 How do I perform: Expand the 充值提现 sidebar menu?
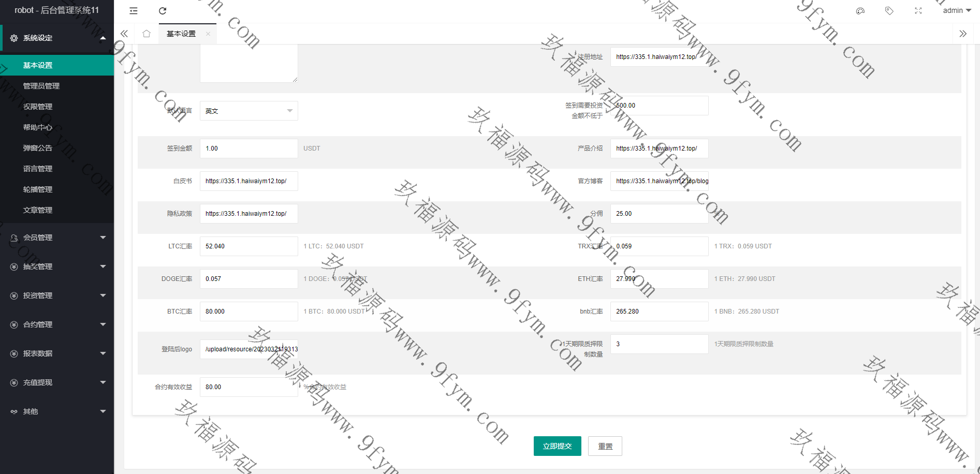(x=57, y=382)
